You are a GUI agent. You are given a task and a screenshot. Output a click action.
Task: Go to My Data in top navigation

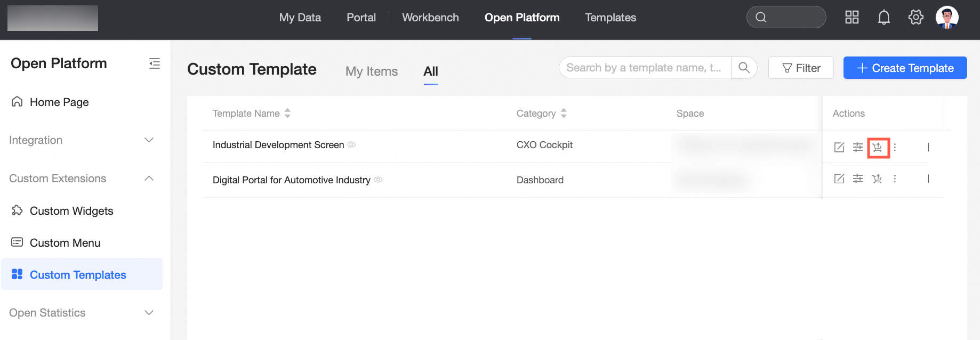point(300,18)
